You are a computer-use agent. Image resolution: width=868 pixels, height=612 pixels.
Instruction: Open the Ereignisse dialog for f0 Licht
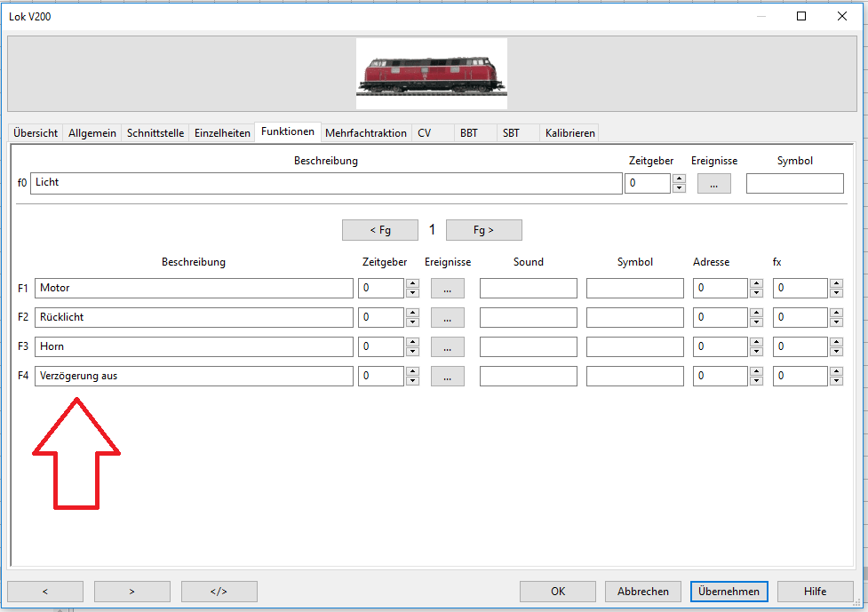(x=713, y=184)
